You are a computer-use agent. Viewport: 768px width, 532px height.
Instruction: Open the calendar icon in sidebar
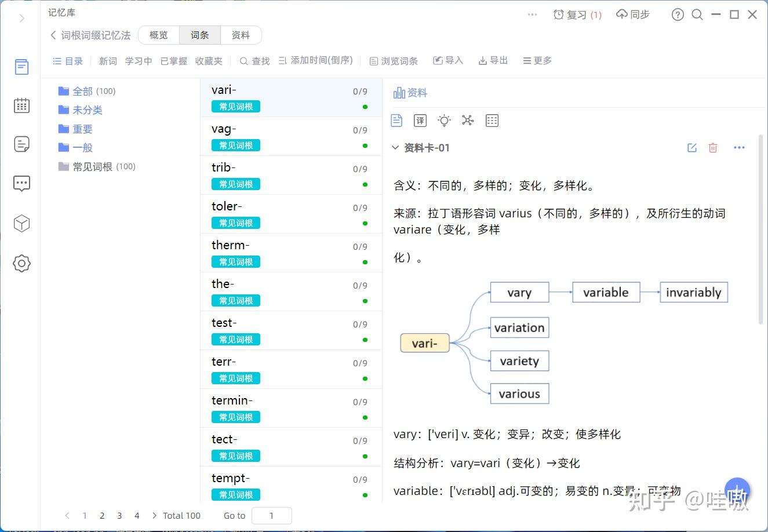click(21, 105)
